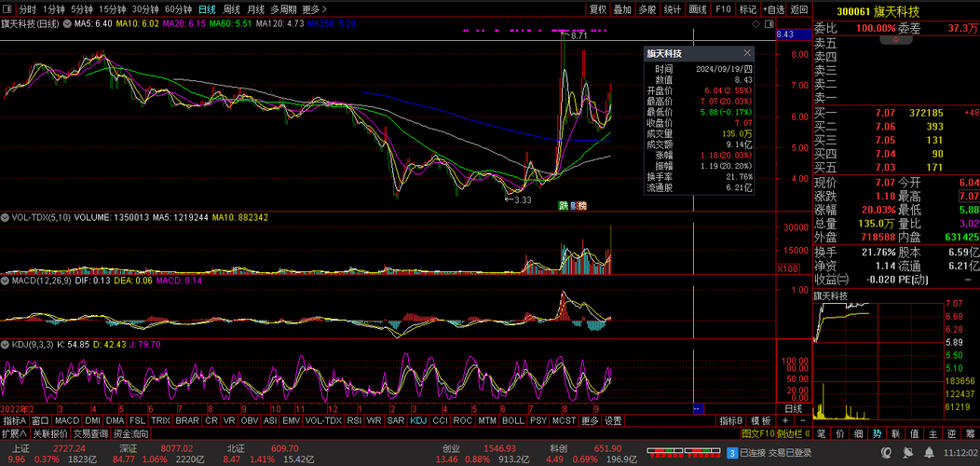Select the BOLL indicator tab
Screen dimensions: 980x466
[x=513, y=421]
